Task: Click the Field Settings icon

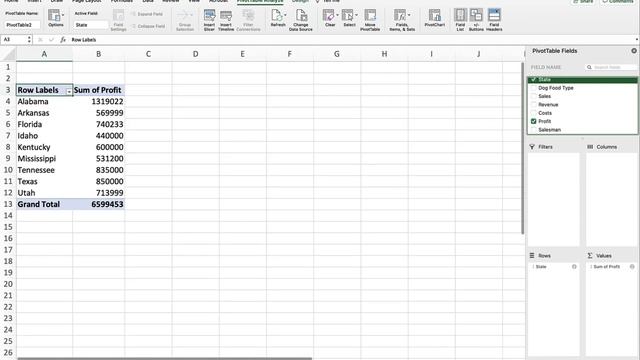Action: (x=118, y=20)
